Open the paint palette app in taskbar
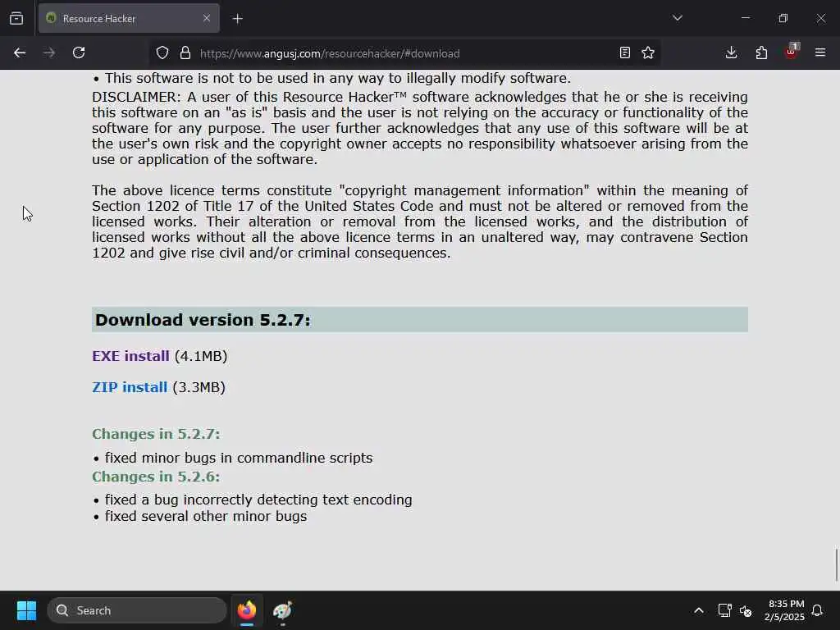840x630 pixels. pos(282,610)
